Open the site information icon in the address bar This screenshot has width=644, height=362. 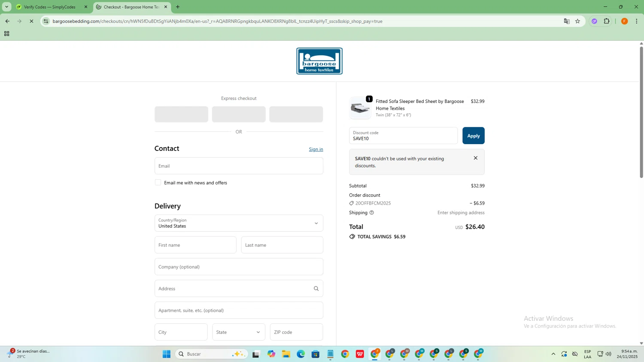coord(46,21)
